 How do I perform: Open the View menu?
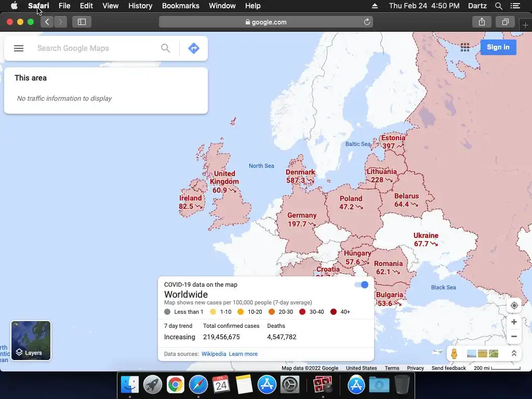point(111,6)
